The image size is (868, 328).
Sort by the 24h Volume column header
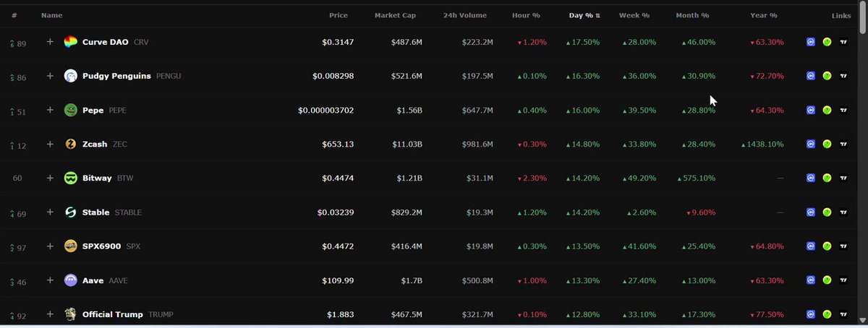(465, 15)
